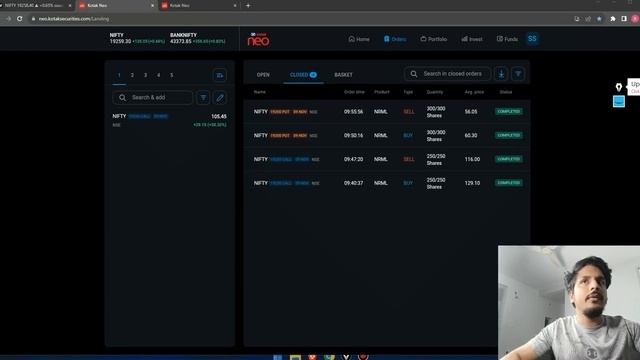Click the Search & add field
Viewport: 640px width, 360px height.
coord(152,98)
